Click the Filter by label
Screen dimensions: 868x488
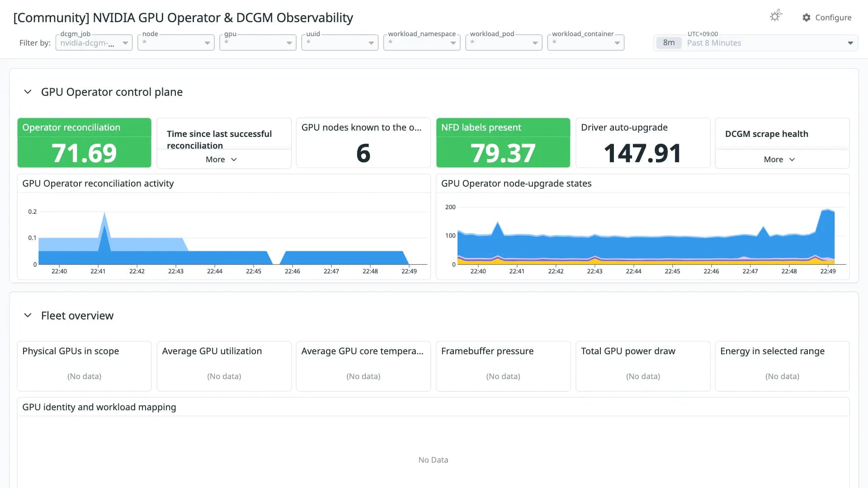pos(35,43)
